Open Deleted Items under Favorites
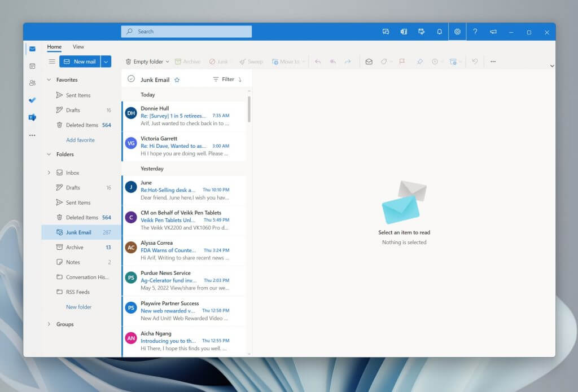 tap(81, 125)
